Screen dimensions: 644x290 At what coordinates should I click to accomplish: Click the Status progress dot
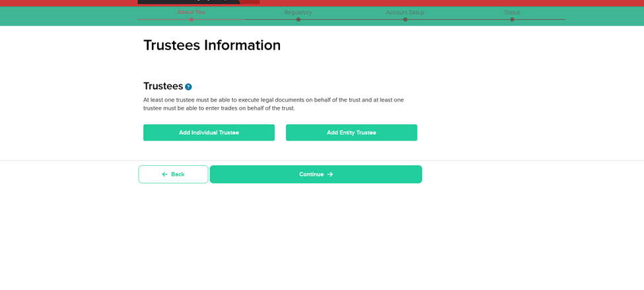tap(512, 19)
